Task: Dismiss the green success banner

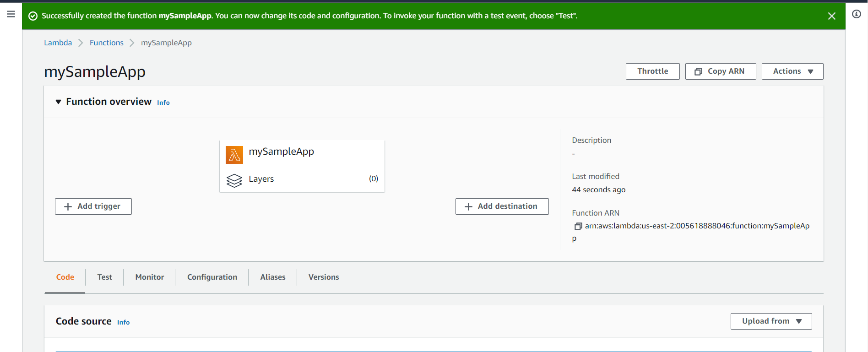Action: click(x=831, y=16)
